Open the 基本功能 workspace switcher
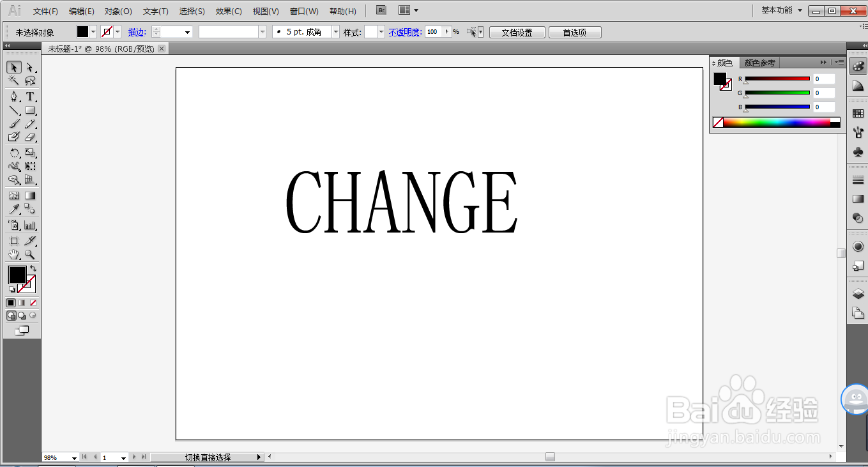Image resolution: width=868 pixels, height=467 pixels. [x=782, y=10]
